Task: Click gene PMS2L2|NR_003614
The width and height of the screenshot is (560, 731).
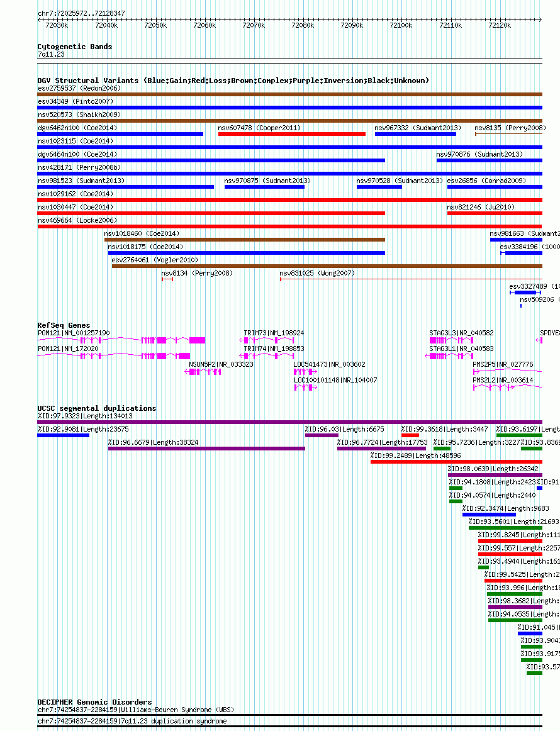Action: [503, 381]
